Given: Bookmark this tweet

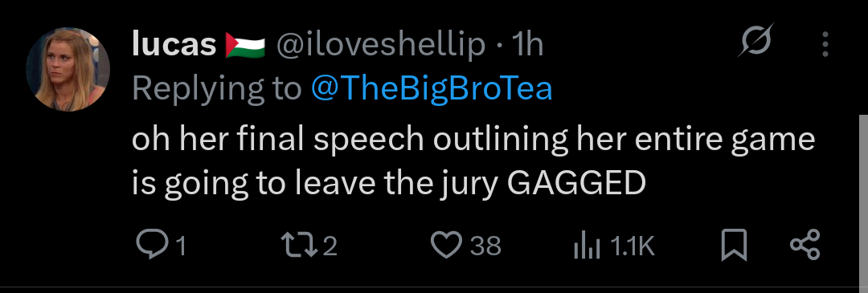Looking at the screenshot, I should pos(735,245).
